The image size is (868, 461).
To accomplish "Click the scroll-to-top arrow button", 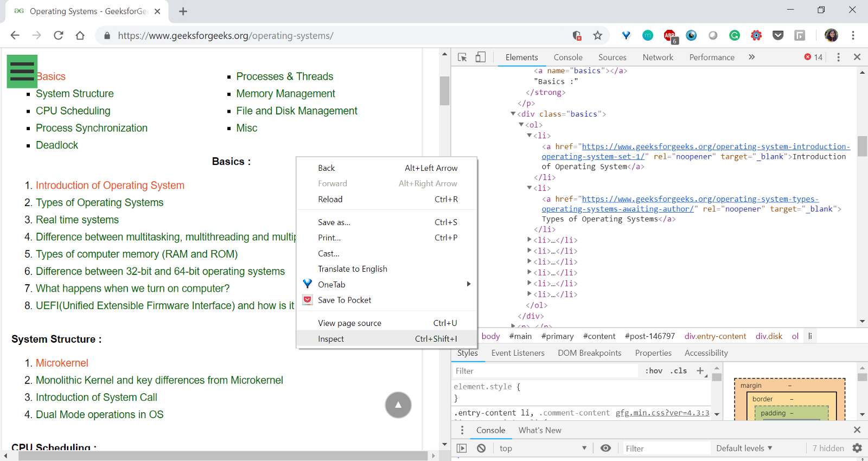I will (x=398, y=405).
